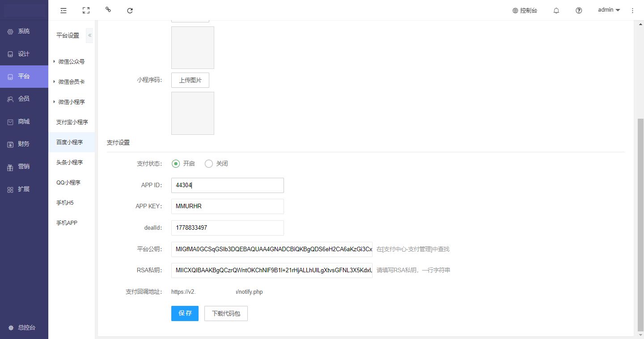Click the refresh page icon
Viewport: 644px width, 339px height.
[x=130, y=10]
